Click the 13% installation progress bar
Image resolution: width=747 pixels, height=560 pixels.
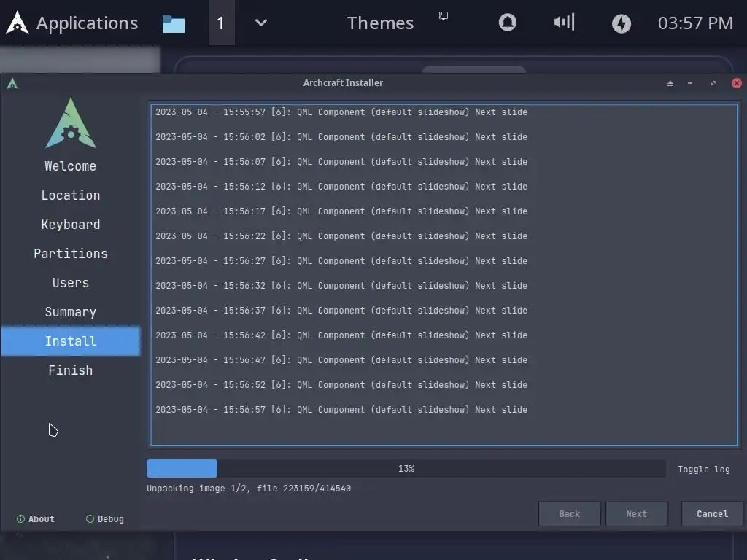click(406, 469)
